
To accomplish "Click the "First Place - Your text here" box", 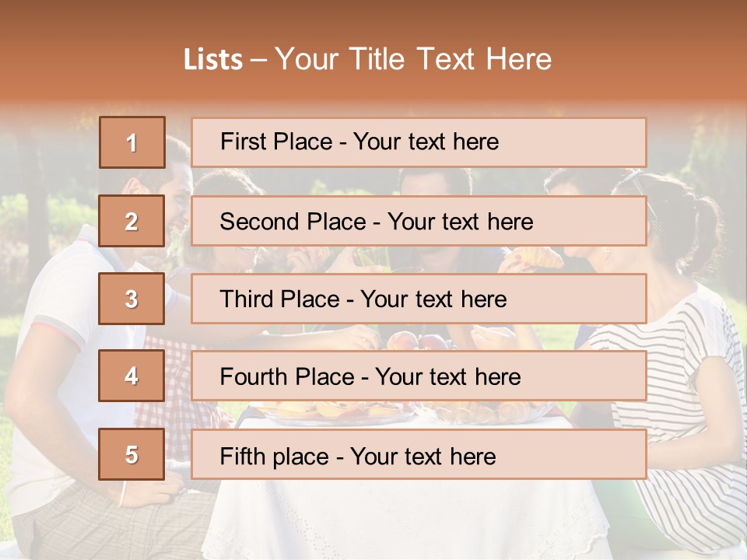I will pos(419,142).
